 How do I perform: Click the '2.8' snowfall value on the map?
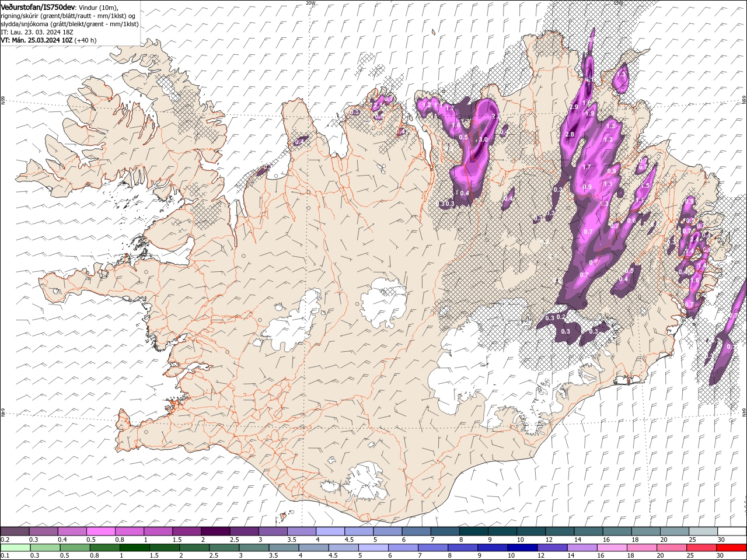point(570,135)
